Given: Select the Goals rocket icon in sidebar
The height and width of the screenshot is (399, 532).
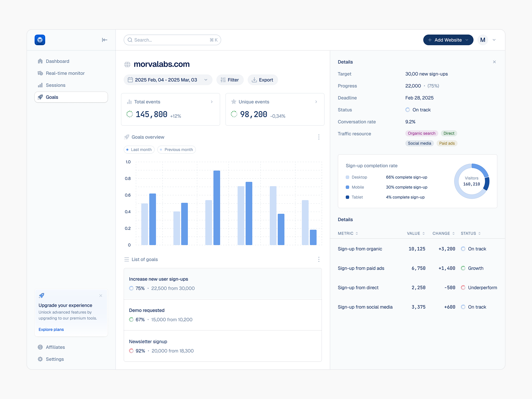Looking at the screenshot, I should point(41,97).
